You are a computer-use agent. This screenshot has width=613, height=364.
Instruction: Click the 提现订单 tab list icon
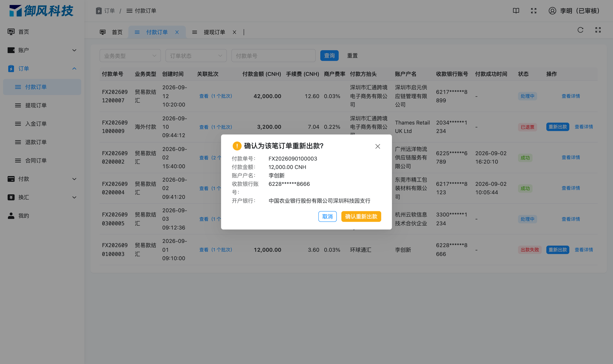pyautogui.click(x=194, y=32)
